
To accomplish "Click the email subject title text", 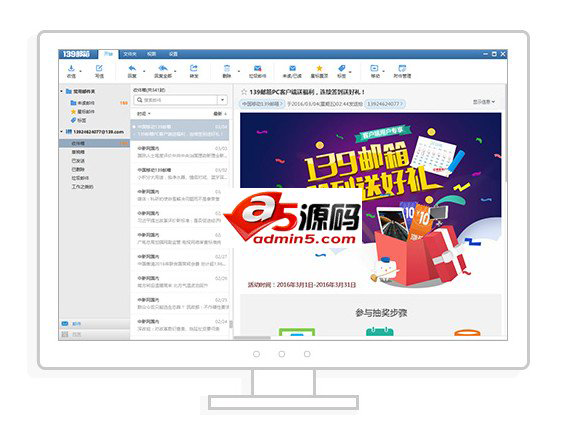I will coord(307,92).
